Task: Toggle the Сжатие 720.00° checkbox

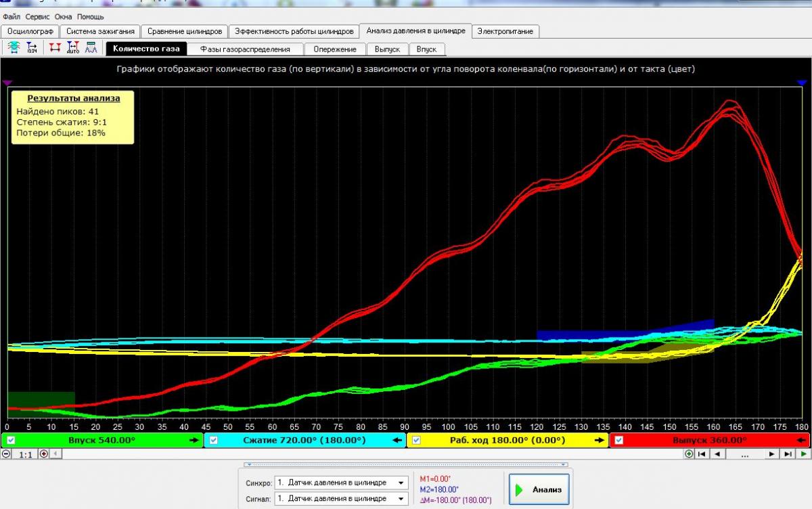Action: point(213,441)
